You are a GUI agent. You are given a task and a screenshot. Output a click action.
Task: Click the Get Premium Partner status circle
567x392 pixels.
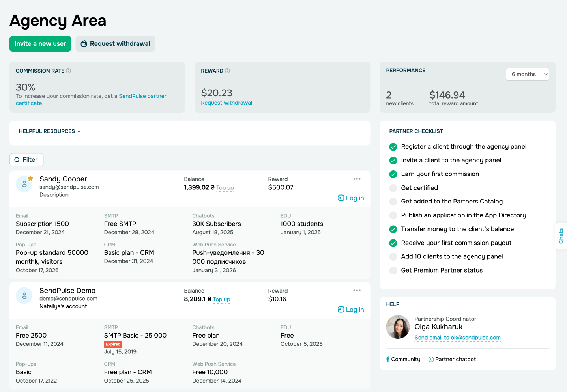tap(393, 271)
